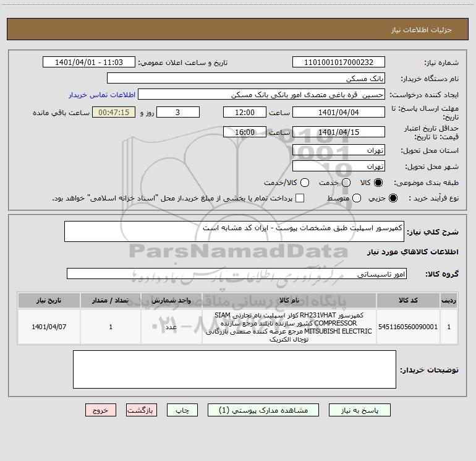This screenshot has width=476, height=461.
Task: Click the delivery province field تهران
Action: pyautogui.click(x=339, y=150)
